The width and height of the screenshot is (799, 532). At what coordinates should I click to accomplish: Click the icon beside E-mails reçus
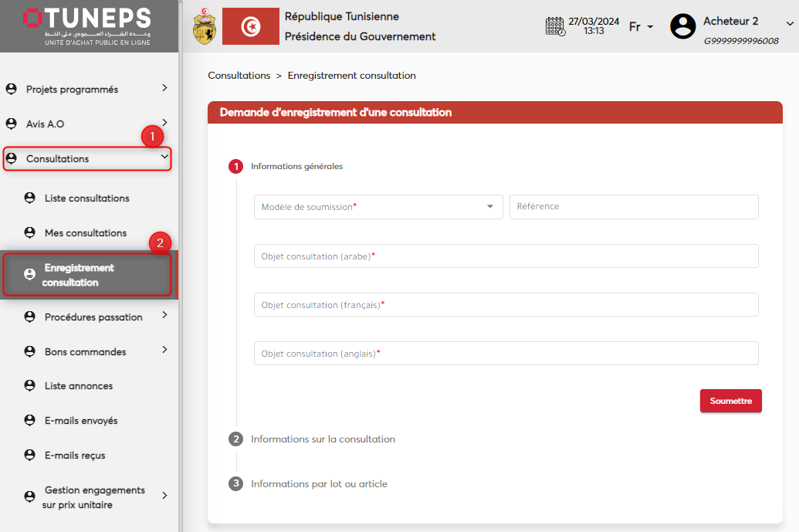(x=30, y=455)
